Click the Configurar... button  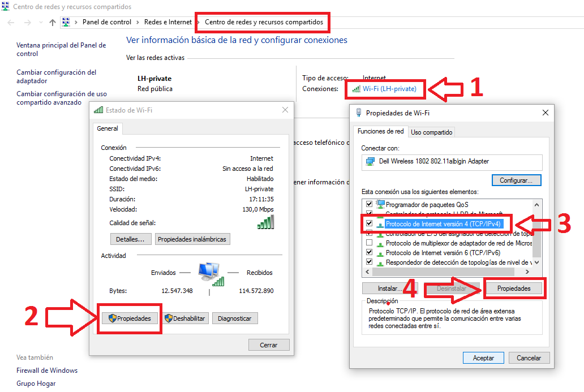coord(516,180)
